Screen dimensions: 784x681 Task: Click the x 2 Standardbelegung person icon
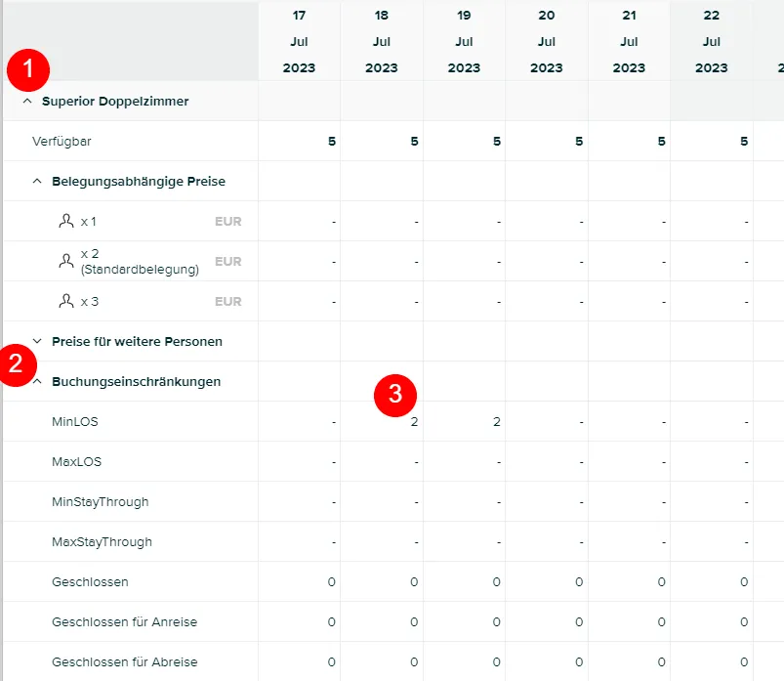pos(66,261)
